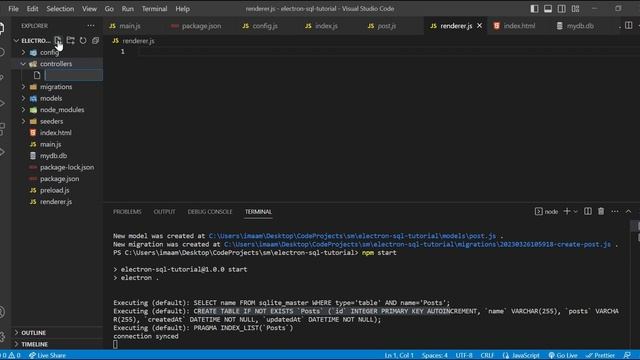Screen dimensions: 640x360
Task: Open package-lock.json in the Explorer
Action: tap(67, 167)
